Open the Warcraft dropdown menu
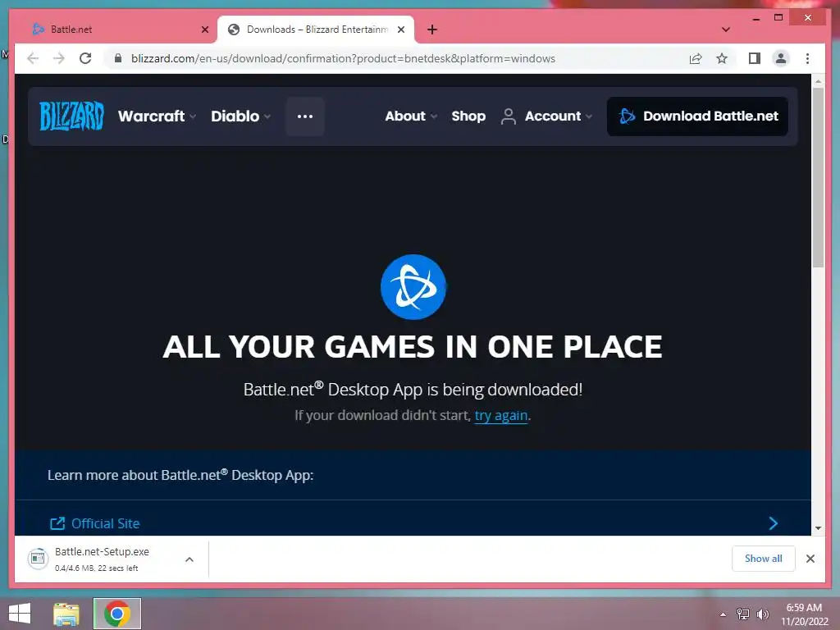Viewport: 840px width, 630px height. point(157,116)
